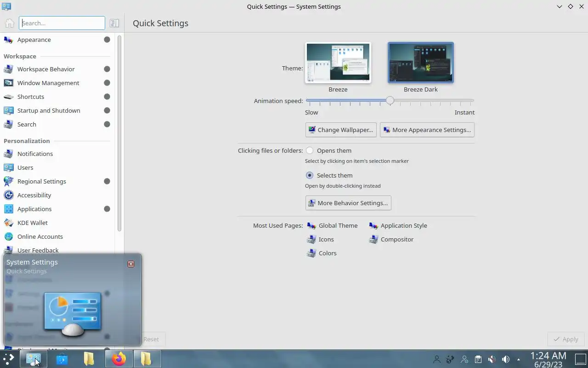Open the Global Theme page icon
Image resolution: width=588 pixels, height=368 pixels.
click(x=311, y=225)
